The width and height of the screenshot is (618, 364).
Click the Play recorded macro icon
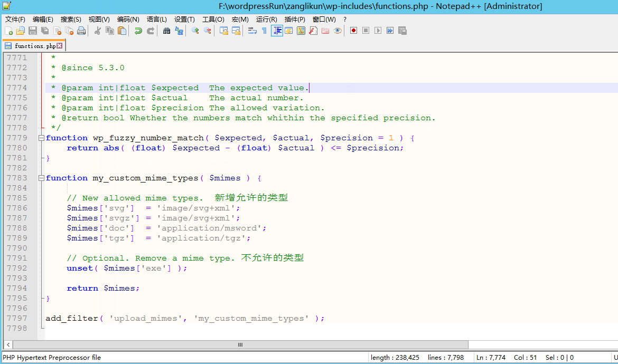pyautogui.click(x=378, y=31)
